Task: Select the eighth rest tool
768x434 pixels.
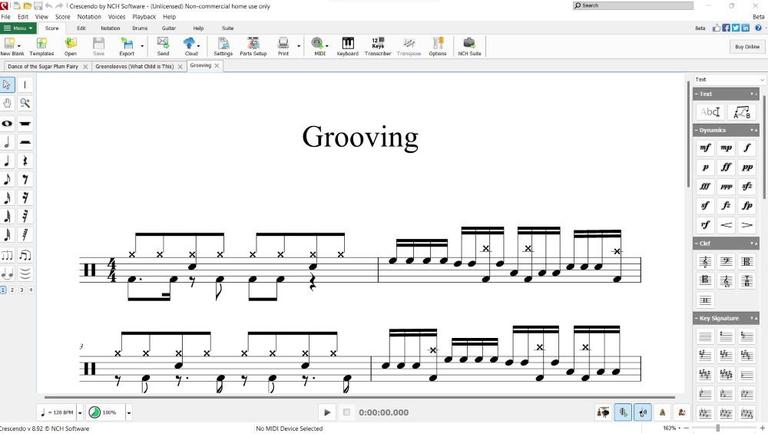Action: [25, 179]
